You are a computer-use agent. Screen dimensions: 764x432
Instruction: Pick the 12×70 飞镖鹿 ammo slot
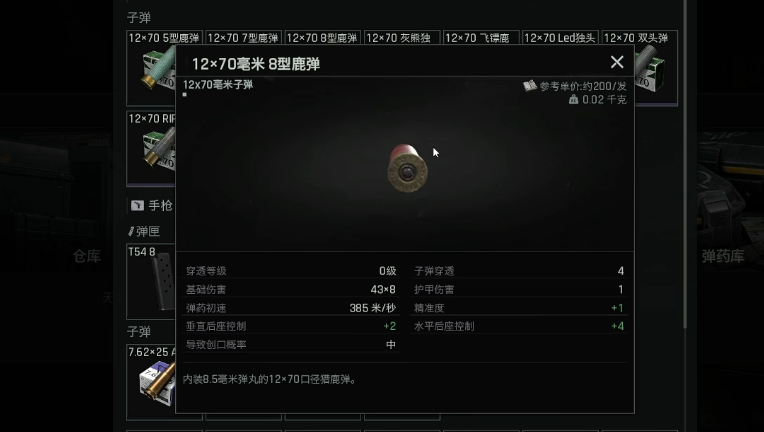pyautogui.click(x=481, y=38)
